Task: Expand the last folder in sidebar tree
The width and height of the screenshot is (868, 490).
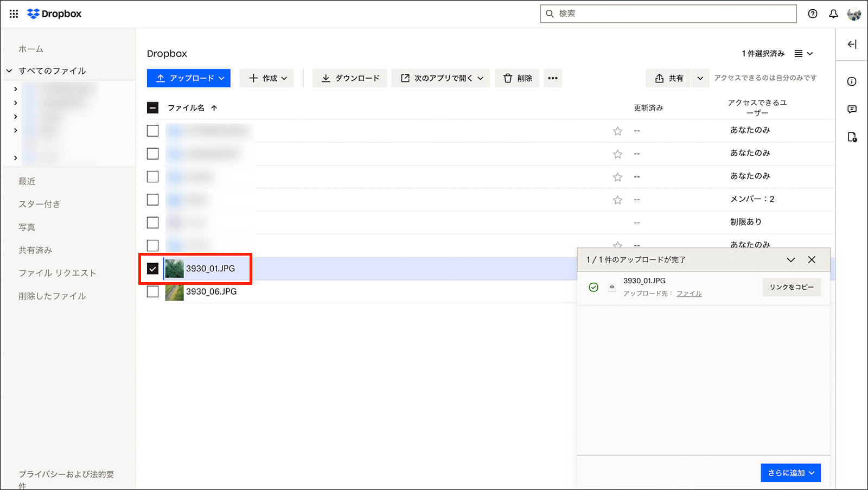Action: pos(15,158)
